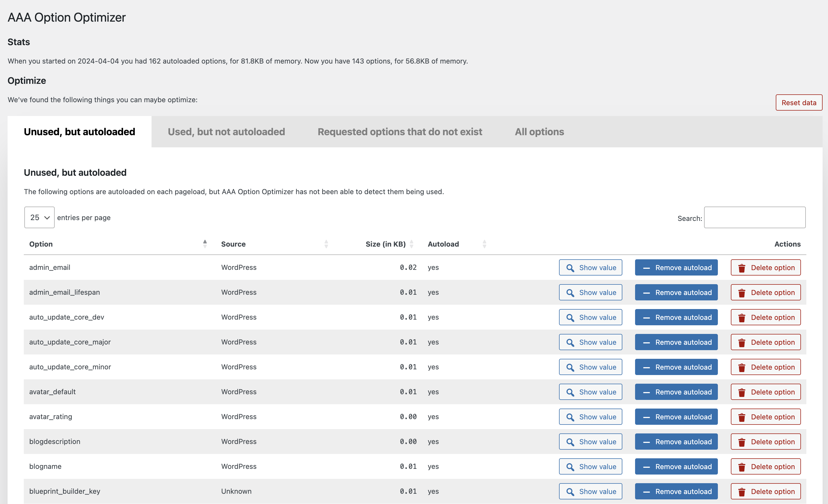Screen dimensions: 828x504
Task: Expand the Option column sort arrow
Action: tap(205, 243)
